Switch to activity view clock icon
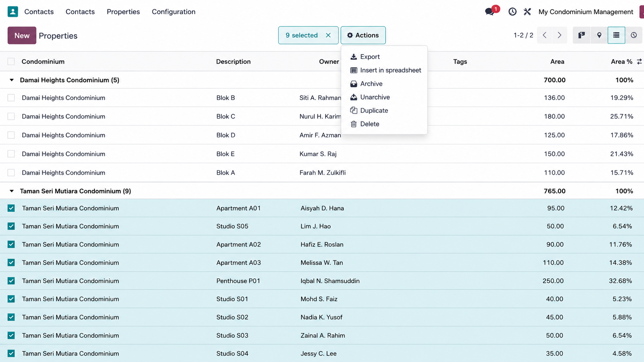The width and height of the screenshot is (644, 362). coord(634,35)
